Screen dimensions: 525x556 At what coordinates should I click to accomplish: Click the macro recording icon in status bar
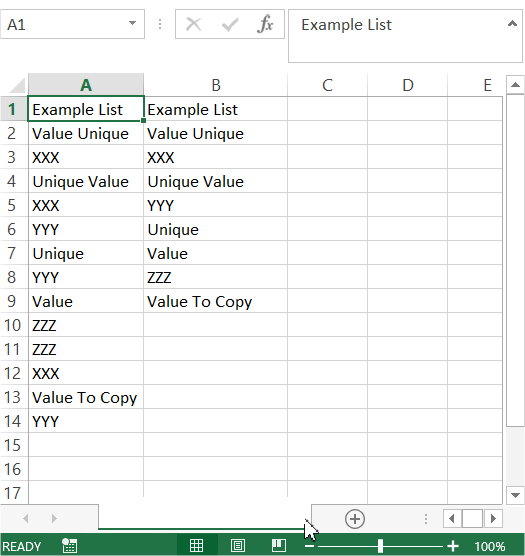tap(69, 546)
